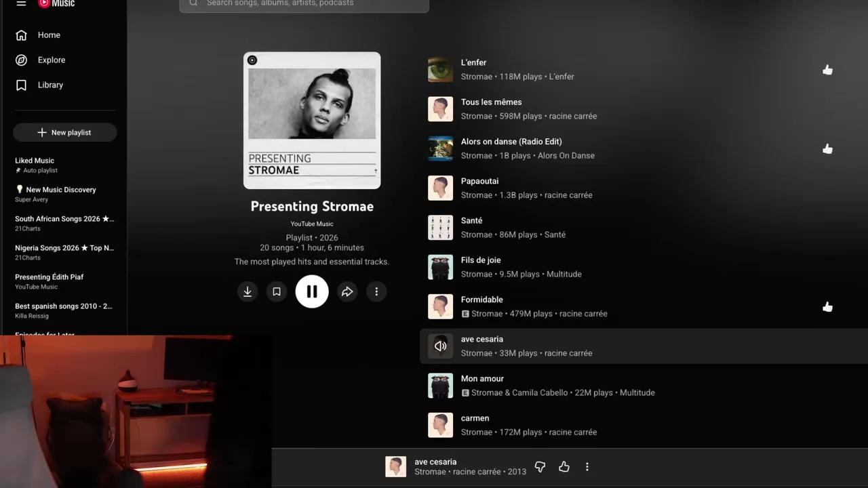Like the current song in player bar

[564, 466]
